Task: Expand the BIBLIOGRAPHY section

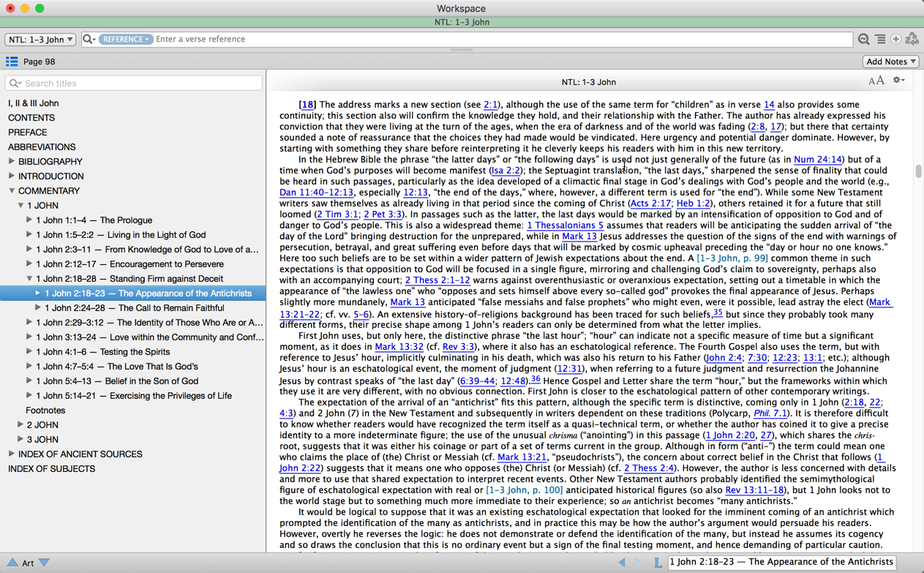Action: click(12, 162)
